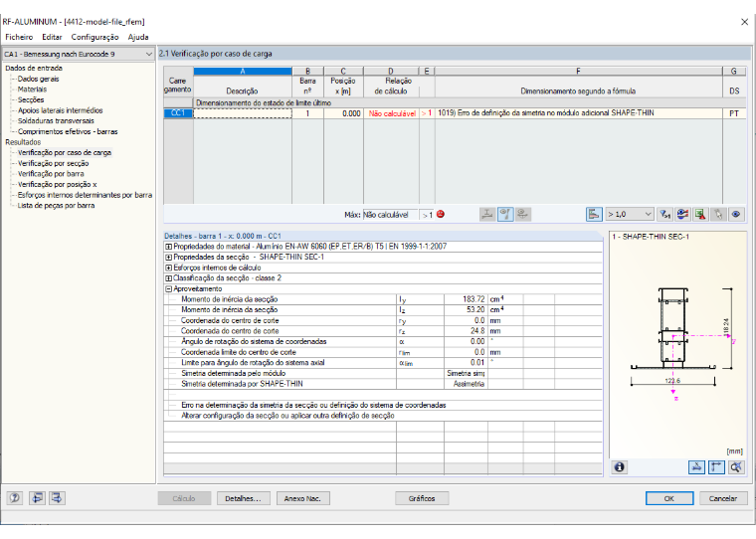This screenshot has width=756, height=539.
Task: Click the Detalhes... button
Action: (x=243, y=498)
